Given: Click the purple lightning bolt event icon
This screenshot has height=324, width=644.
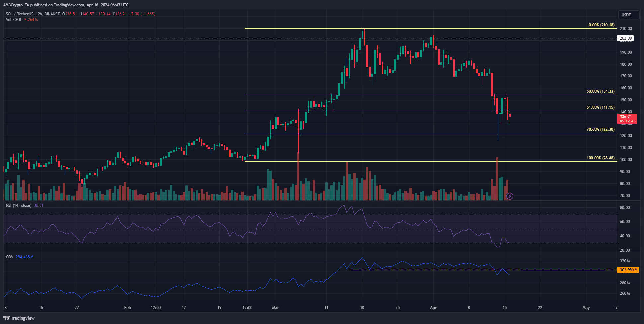Looking at the screenshot, I should click(x=510, y=196).
